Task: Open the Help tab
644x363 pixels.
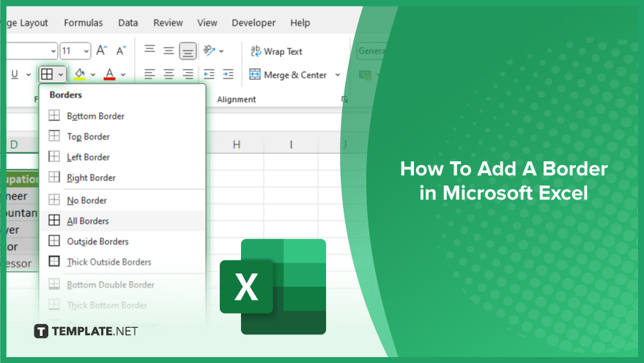Action: click(300, 23)
